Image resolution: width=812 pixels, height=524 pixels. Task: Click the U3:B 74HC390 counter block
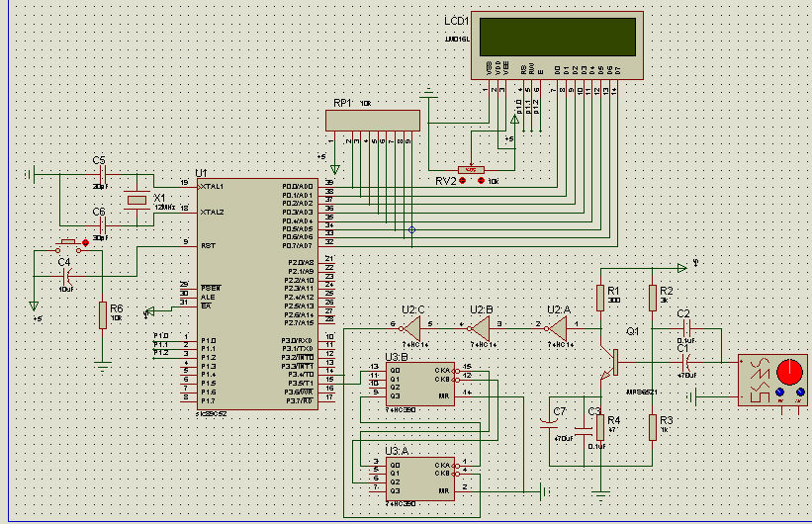tap(420, 384)
